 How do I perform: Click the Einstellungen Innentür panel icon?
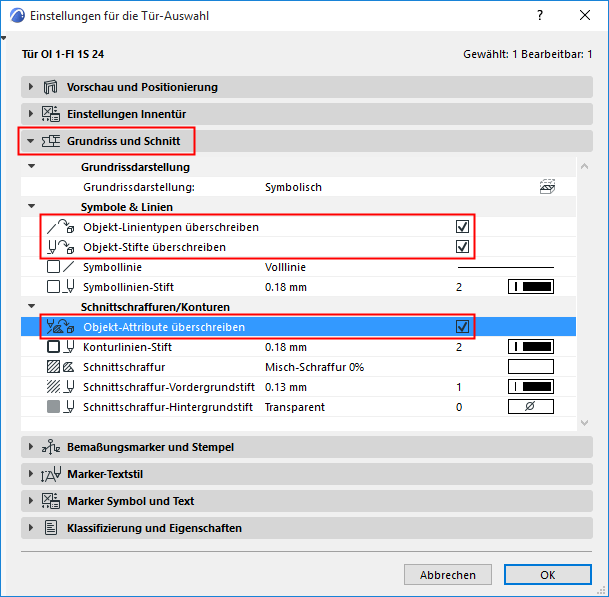tap(52, 114)
